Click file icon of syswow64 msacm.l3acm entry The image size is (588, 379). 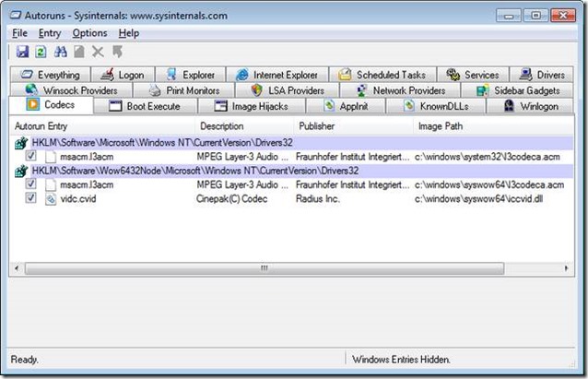(51, 184)
